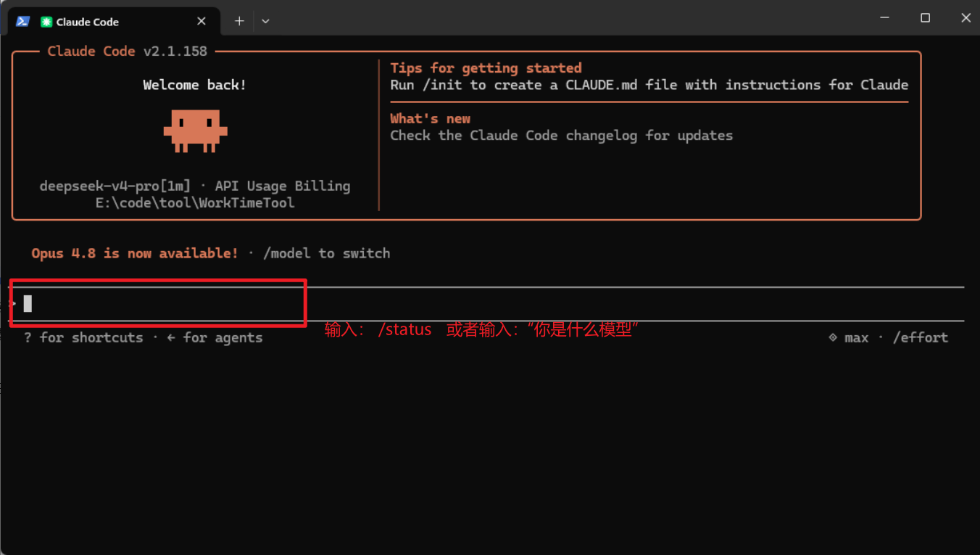The image size is (980, 555).
Task: Close the terminal window
Action: coord(965,18)
